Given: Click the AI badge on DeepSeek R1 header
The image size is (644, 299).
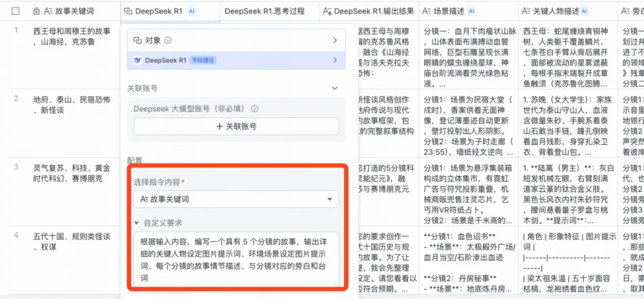Looking at the screenshot, I should click(191, 11).
